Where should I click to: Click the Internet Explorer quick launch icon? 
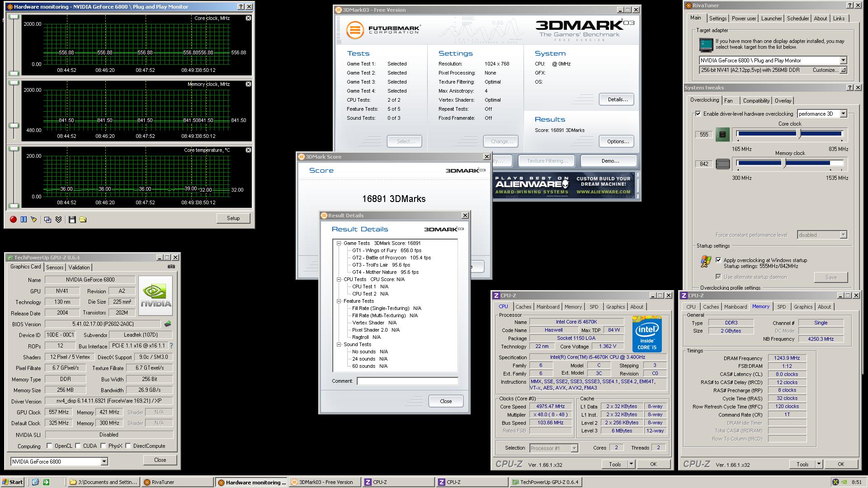click(x=35, y=482)
